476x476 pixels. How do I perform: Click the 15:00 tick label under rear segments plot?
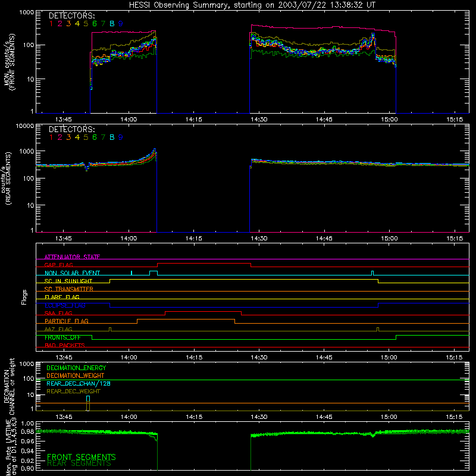389,239
